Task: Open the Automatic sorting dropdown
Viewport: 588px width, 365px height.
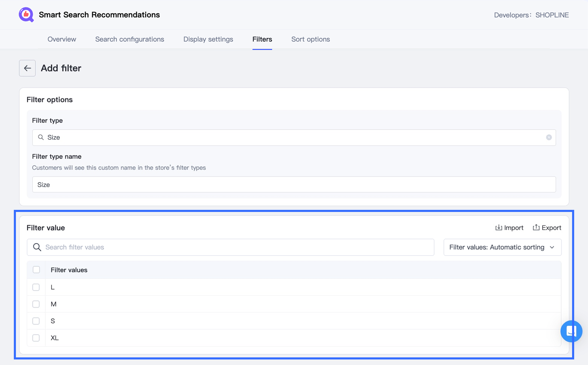Action: tap(502, 247)
